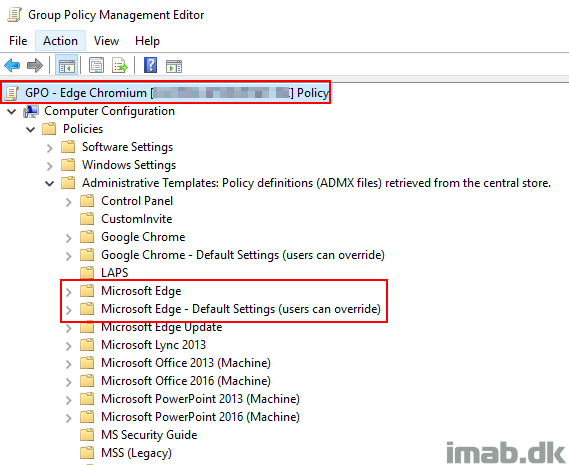The height and width of the screenshot is (465, 569).
Task: Expand the Microsoft Lync 2013 chevron
Action: pyautogui.click(x=69, y=346)
